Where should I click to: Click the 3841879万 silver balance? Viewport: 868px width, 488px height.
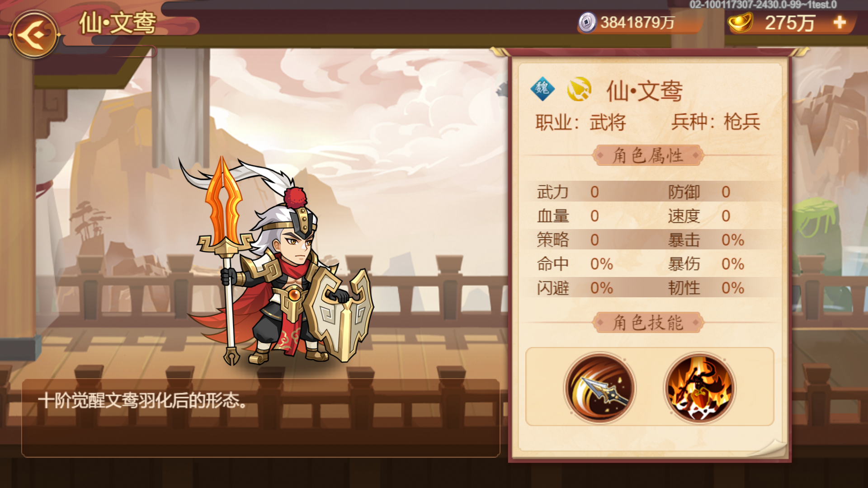637,22
